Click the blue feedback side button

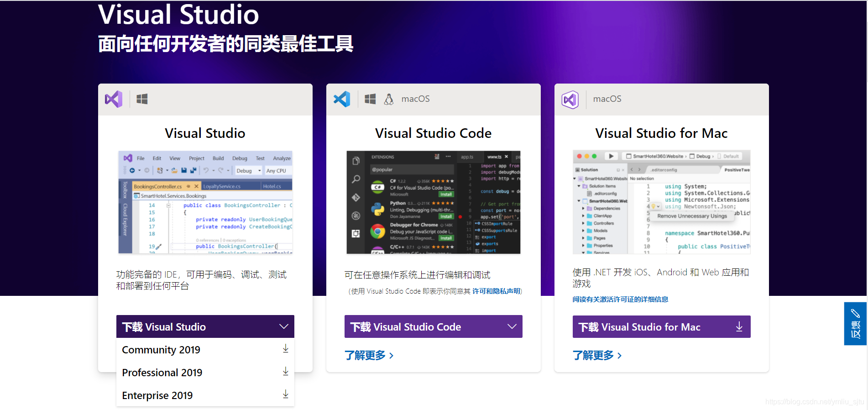(x=855, y=324)
